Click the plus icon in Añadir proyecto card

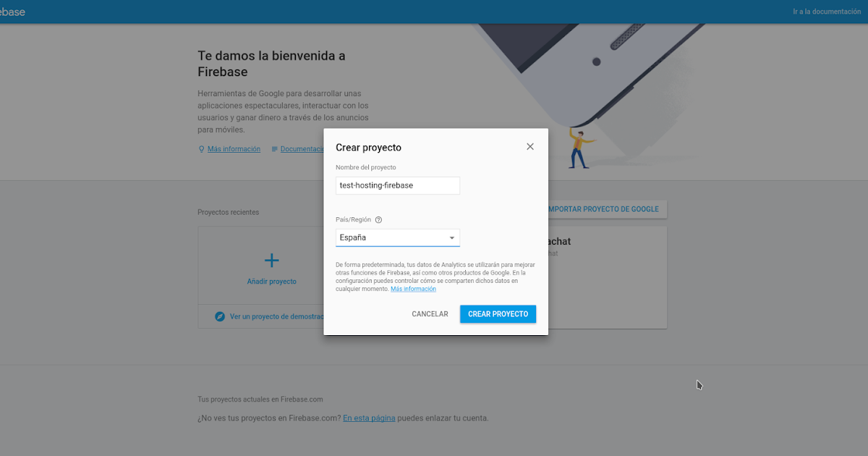coord(272,260)
